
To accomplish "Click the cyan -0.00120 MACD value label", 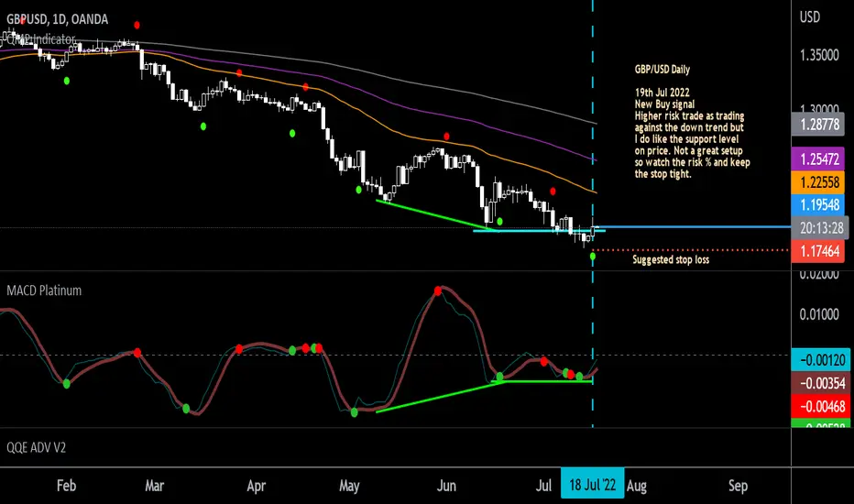I will coord(821,359).
